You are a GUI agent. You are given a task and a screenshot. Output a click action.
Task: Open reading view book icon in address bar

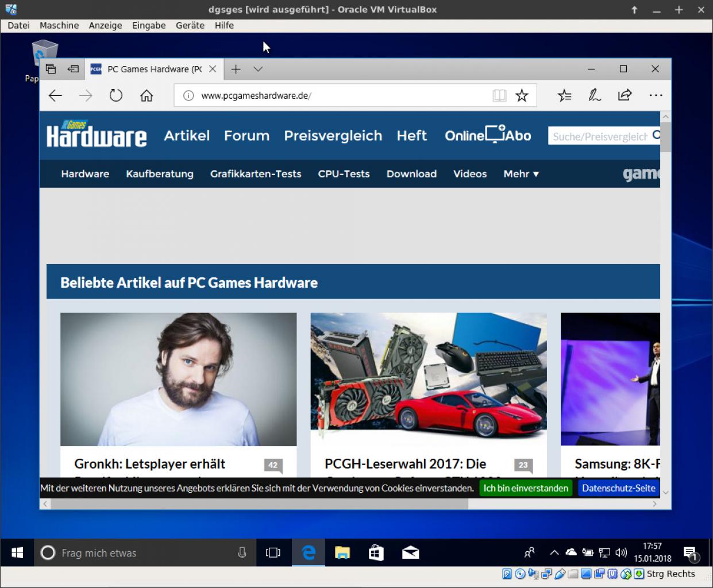click(x=499, y=96)
